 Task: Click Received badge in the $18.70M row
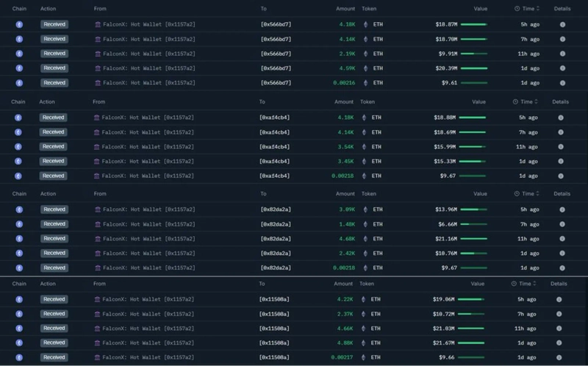[x=54, y=39]
